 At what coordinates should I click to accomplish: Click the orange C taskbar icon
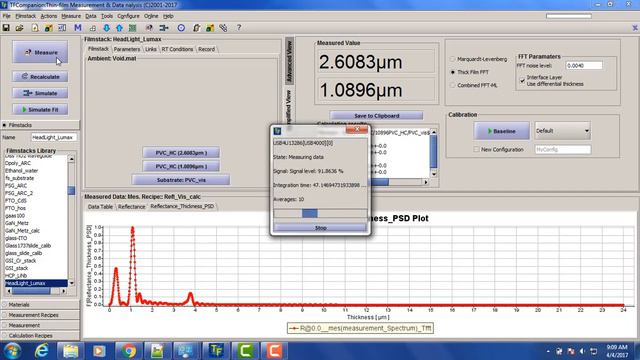pos(274,351)
